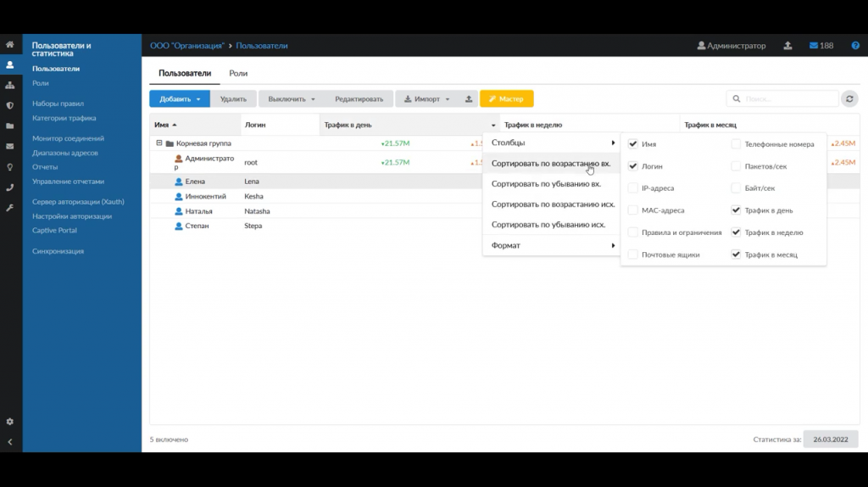Switch to the Роли tab
The image size is (868, 487).
238,73
